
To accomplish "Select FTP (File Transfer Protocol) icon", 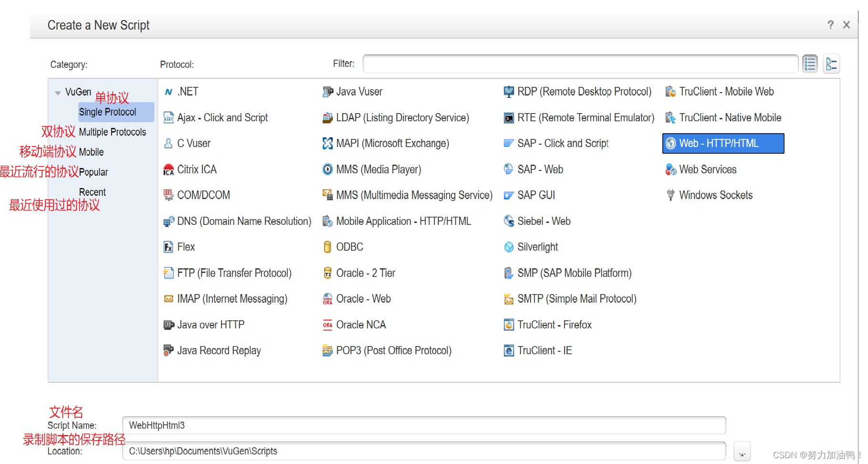I will pyautogui.click(x=168, y=273).
